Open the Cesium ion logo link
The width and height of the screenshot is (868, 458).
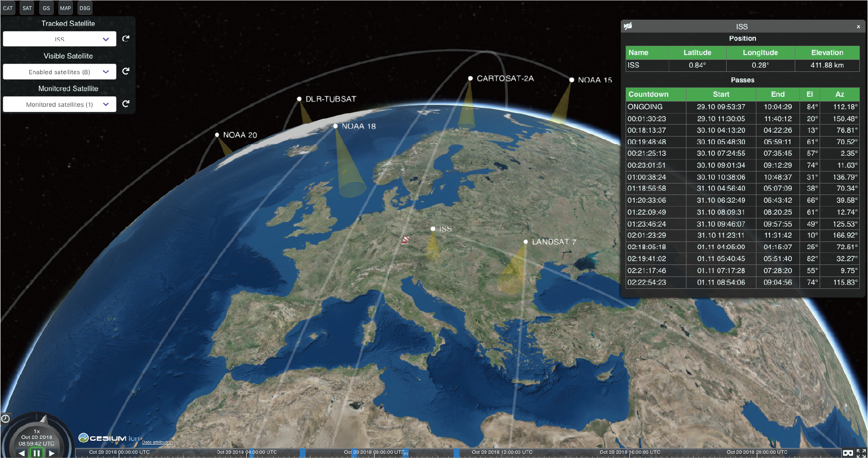[110, 438]
